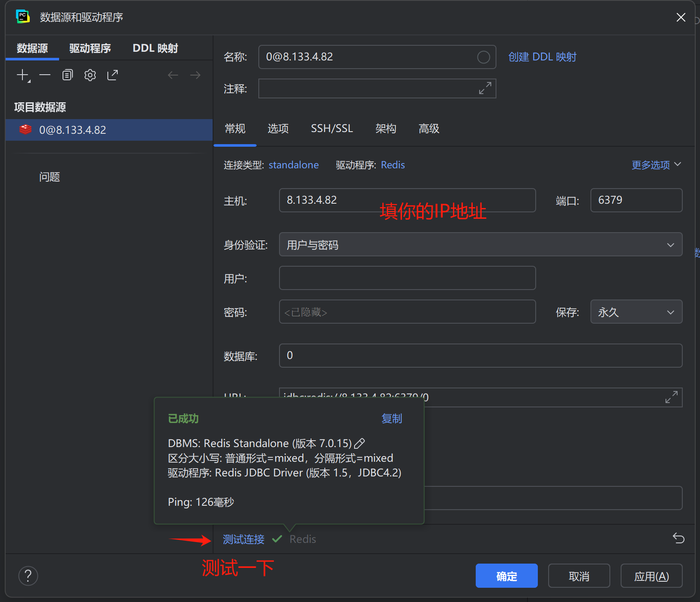Click 测试连接 link
This screenshot has width=700, height=602.
tap(244, 539)
